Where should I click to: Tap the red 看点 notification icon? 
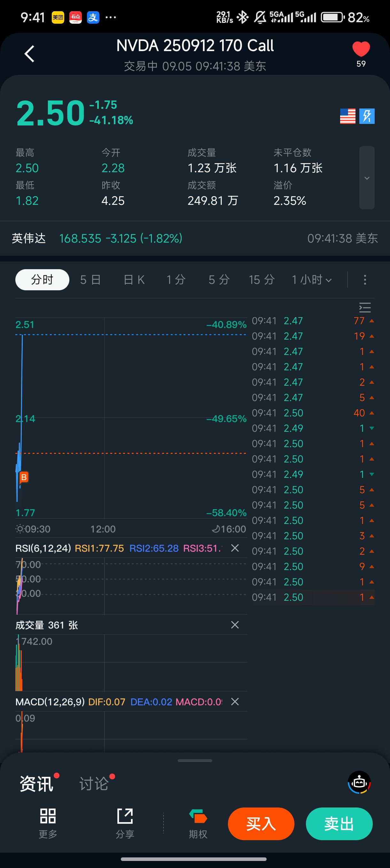click(x=75, y=17)
